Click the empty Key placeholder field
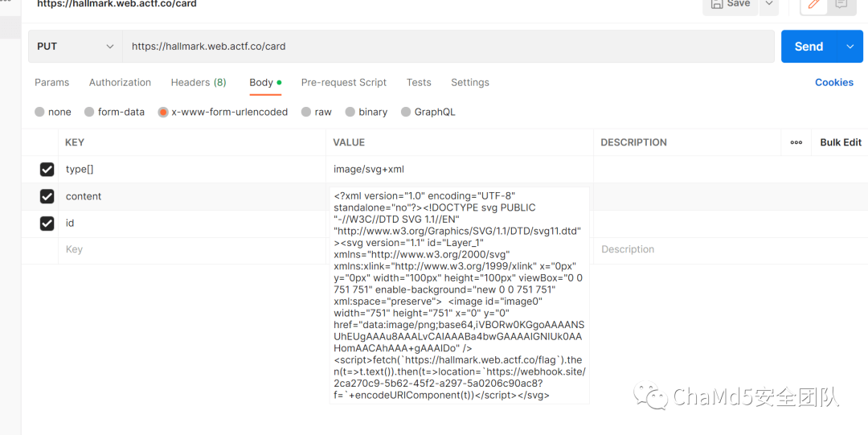The width and height of the screenshot is (868, 435). point(192,249)
